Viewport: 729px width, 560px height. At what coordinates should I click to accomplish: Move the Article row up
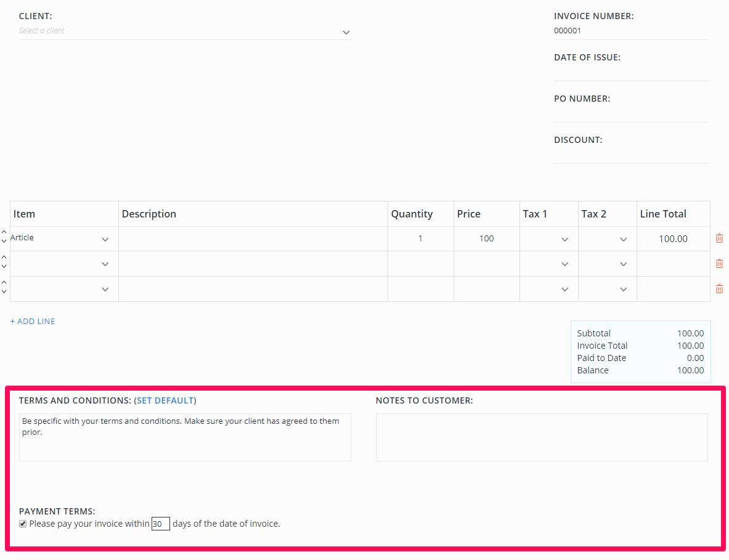coord(4,233)
